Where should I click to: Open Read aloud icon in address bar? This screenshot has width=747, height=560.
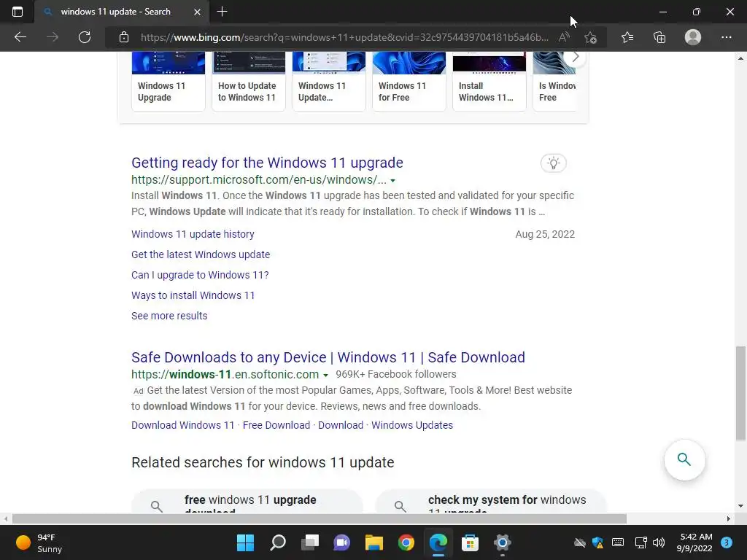pos(564,37)
